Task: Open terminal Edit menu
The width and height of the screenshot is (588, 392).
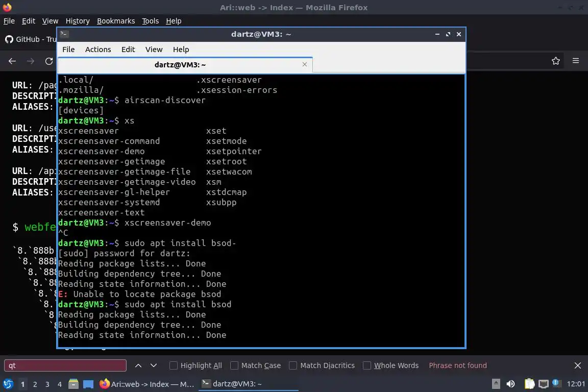Action: 128,50
